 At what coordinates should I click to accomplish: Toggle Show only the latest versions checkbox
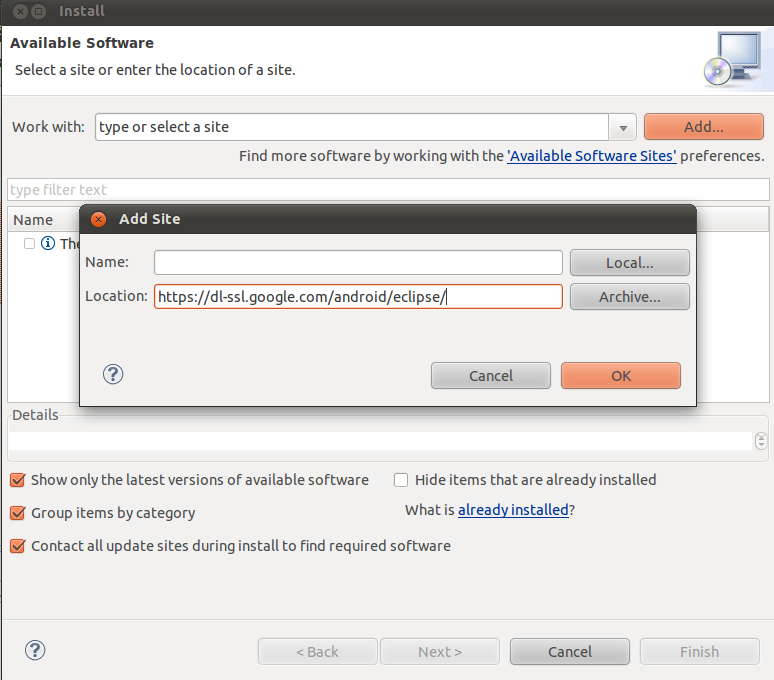click(18, 480)
